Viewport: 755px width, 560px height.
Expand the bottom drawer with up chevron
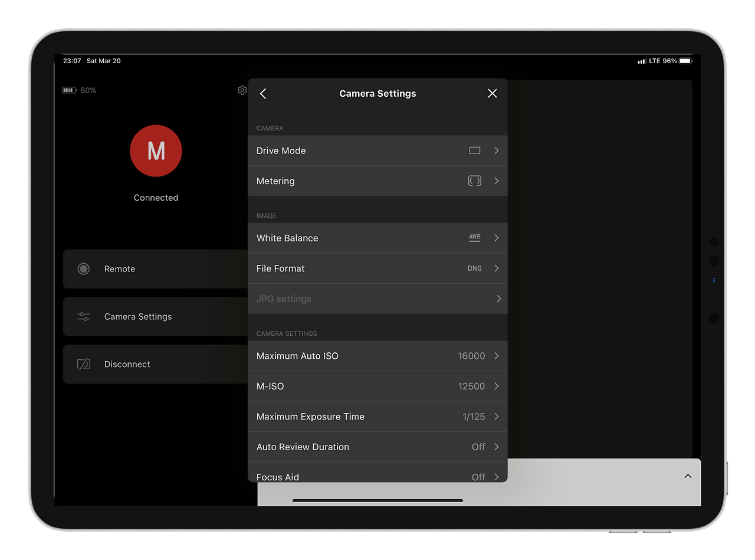click(688, 476)
